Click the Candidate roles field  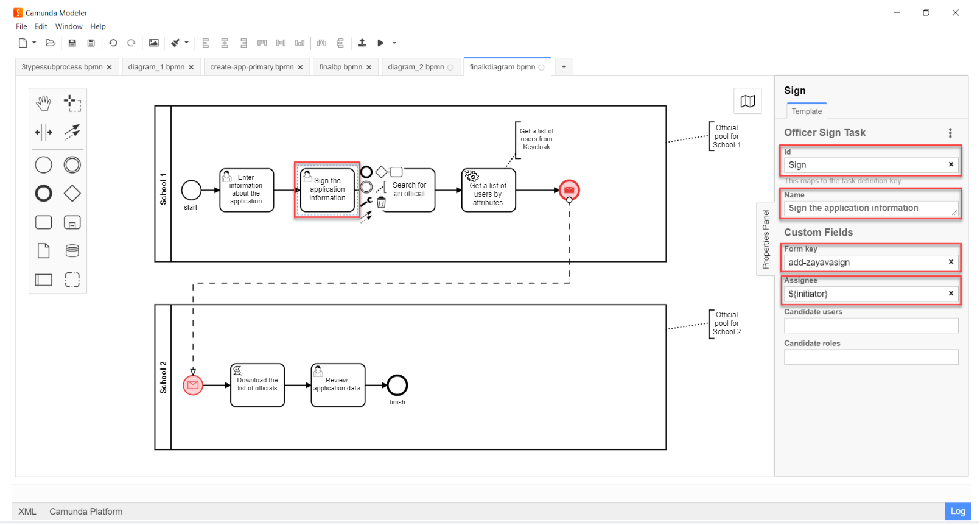871,357
